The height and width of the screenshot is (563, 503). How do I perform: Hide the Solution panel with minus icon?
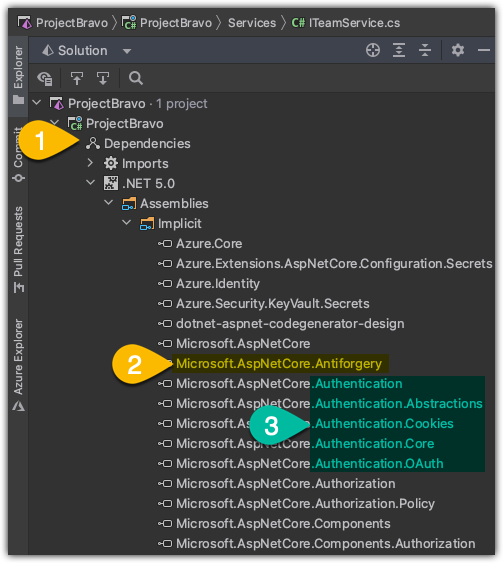[x=484, y=50]
